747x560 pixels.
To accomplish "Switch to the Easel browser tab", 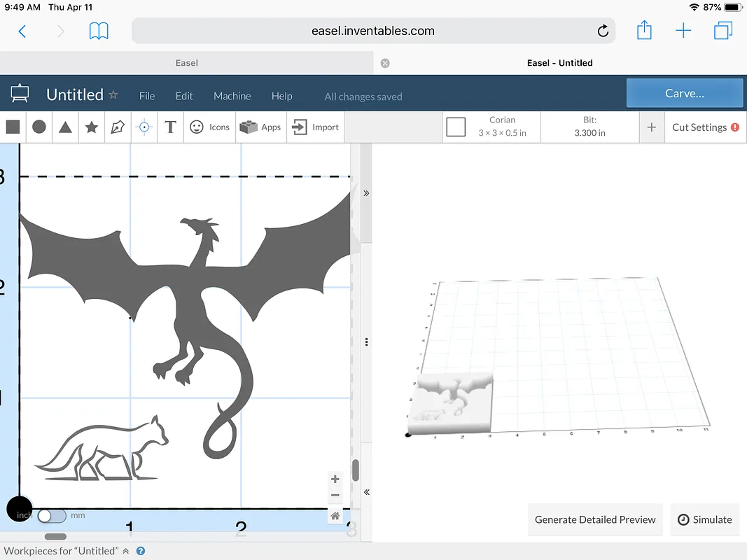I will [x=186, y=63].
